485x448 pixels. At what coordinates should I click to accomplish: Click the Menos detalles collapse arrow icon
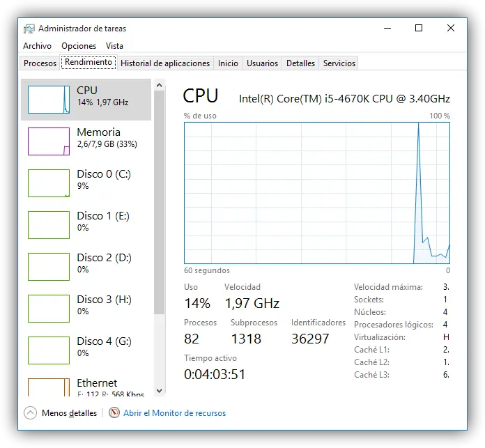point(31,412)
